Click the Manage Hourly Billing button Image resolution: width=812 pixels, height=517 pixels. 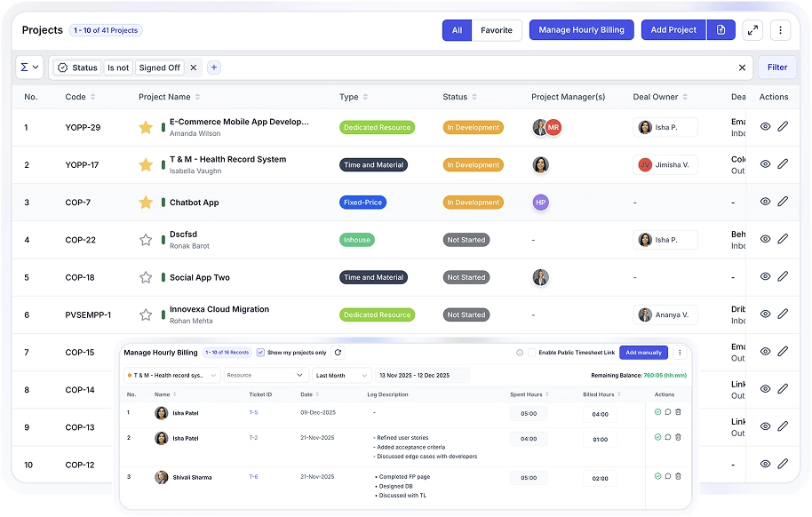(581, 30)
